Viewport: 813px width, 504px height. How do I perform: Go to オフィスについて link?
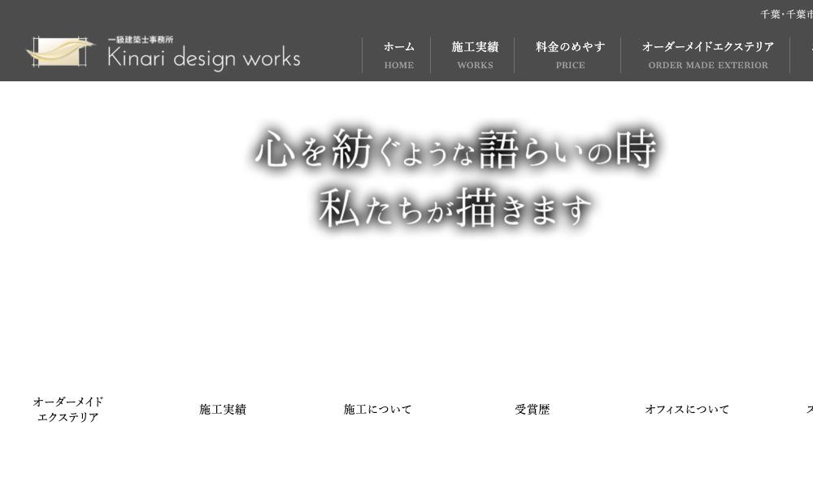coord(687,409)
